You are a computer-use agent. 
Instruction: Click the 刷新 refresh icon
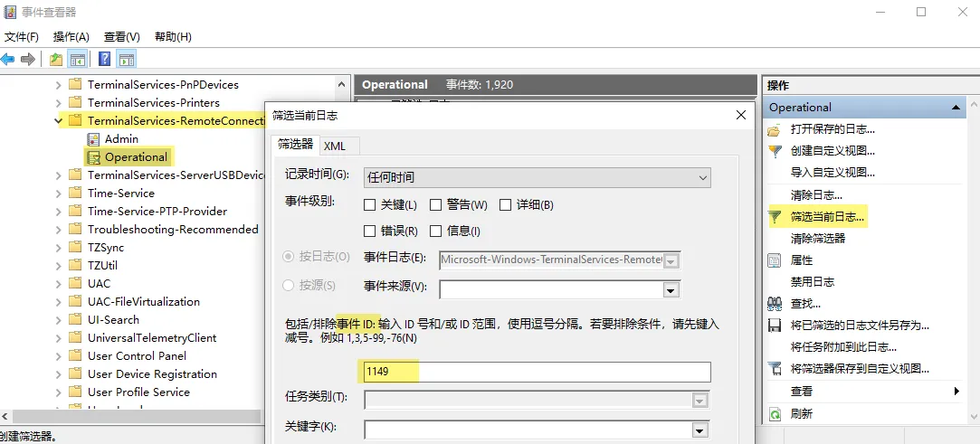pos(775,414)
